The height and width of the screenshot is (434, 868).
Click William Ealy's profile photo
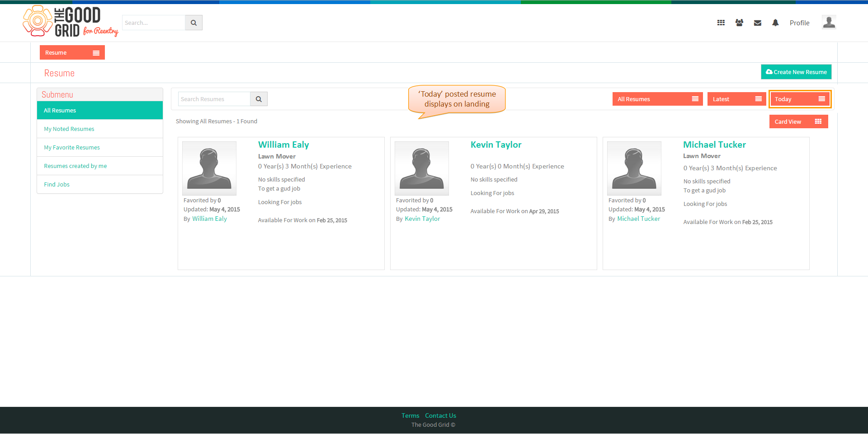[x=209, y=168]
